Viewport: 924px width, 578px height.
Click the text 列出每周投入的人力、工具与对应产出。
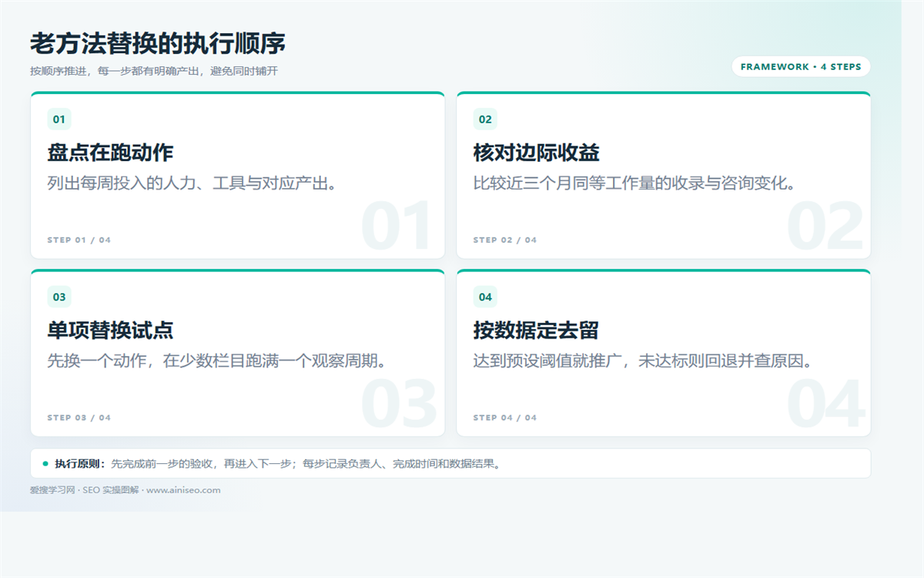[192, 183]
